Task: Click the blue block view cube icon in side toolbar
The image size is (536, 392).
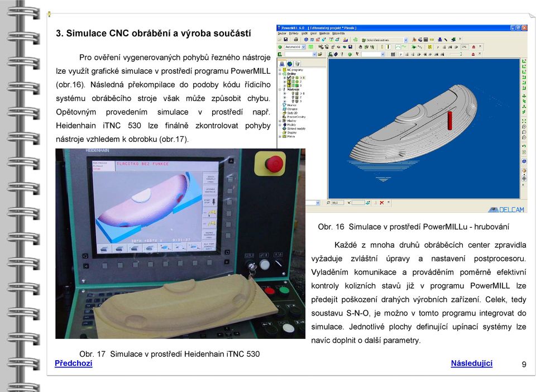Action: point(524,161)
